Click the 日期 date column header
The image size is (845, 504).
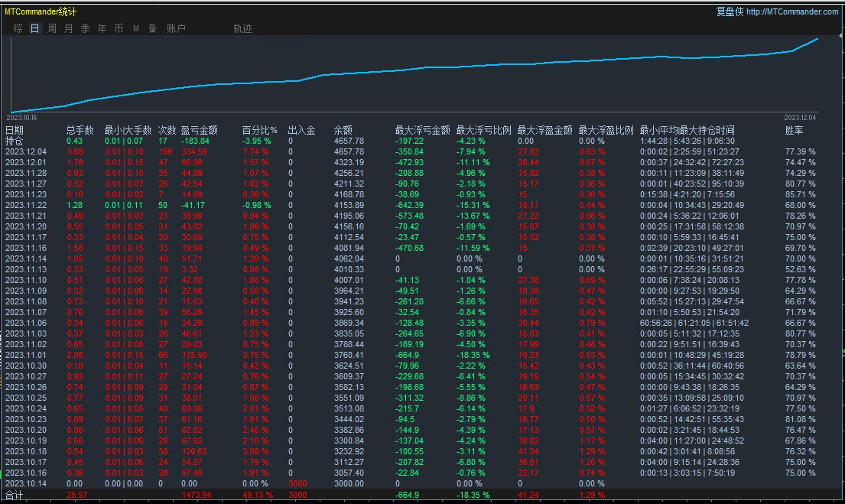coord(15,130)
